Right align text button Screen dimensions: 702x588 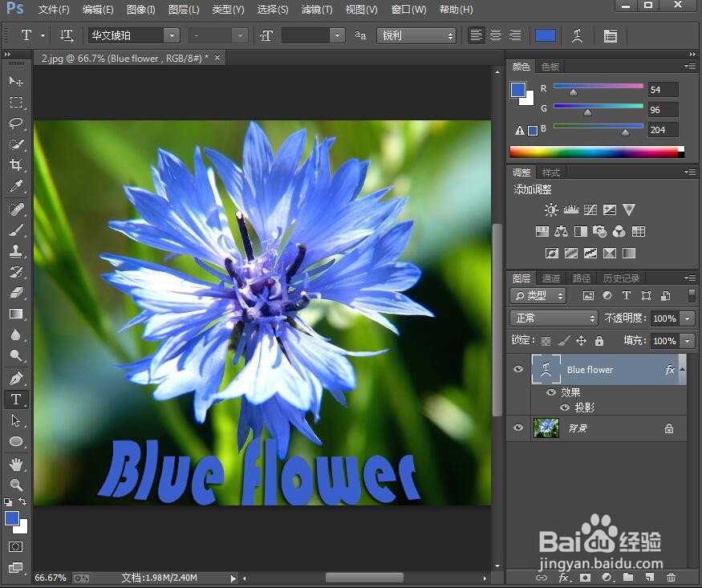[x=515, y=35]
